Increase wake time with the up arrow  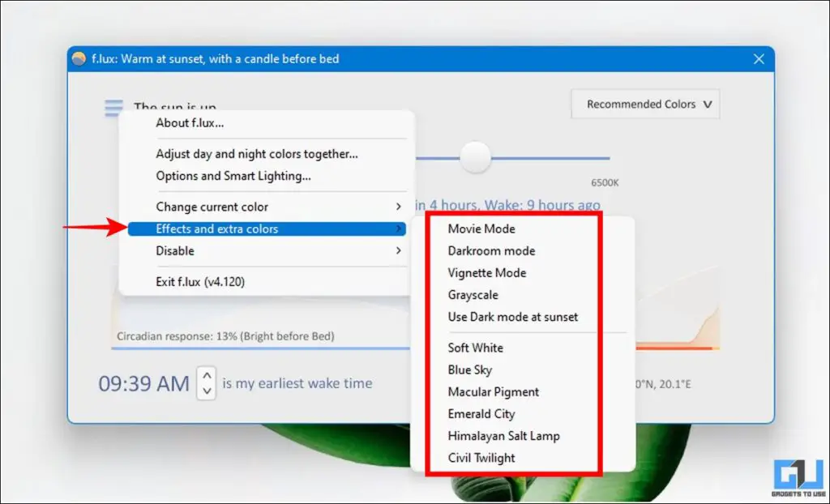pyautogui.click(x=207, y=375)
